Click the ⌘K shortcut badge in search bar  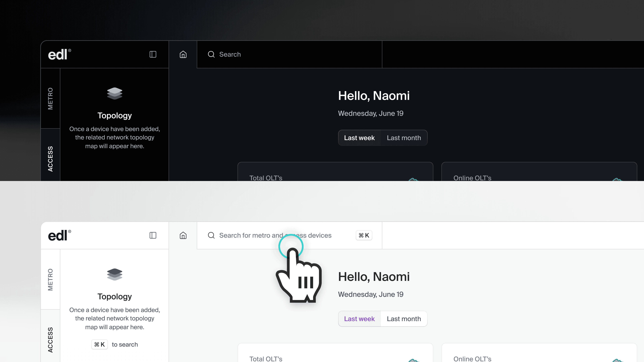point(364,235)
